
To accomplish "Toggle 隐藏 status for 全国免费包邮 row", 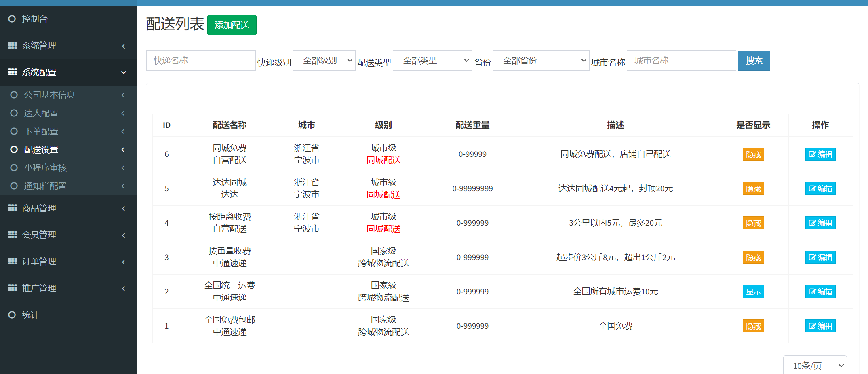I will 753,326.
